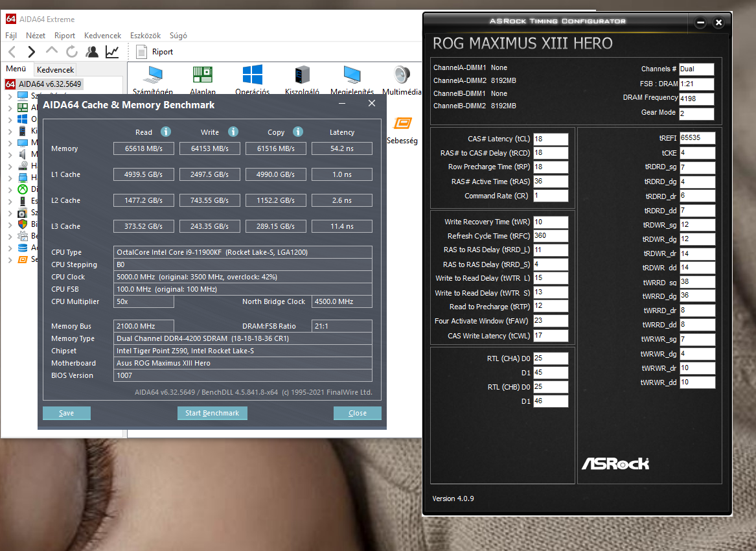Expand the motherboard tree node chevron
This screenshot has height=551, width=756.
tap(10, 108)
